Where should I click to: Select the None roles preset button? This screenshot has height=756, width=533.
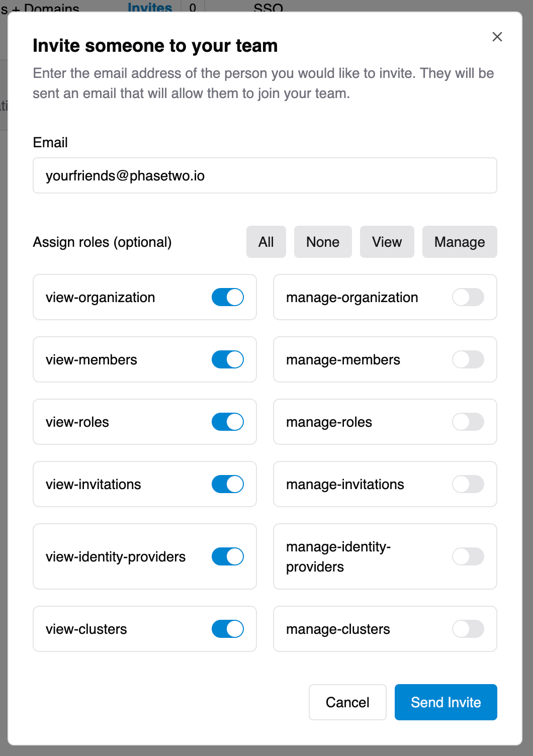(323, 242)
